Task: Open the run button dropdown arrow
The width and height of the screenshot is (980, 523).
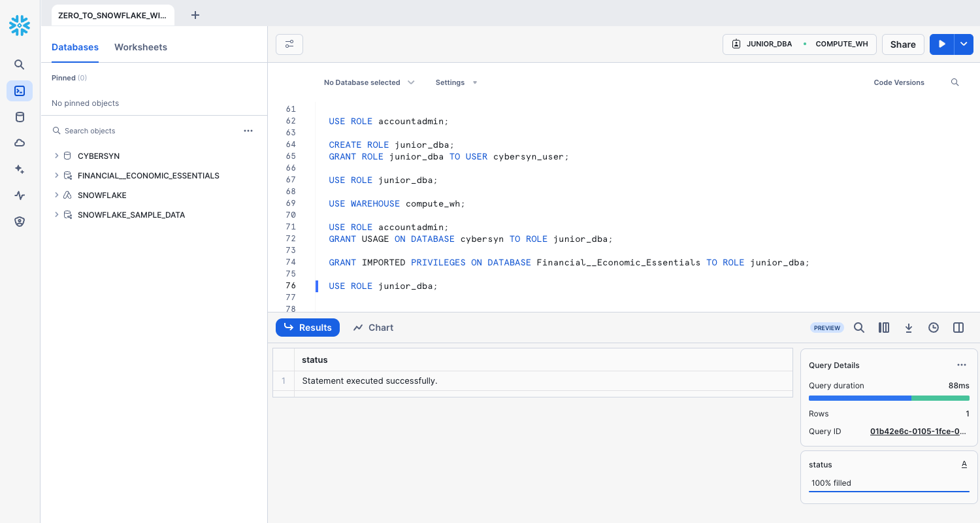Action: (964, 44)
